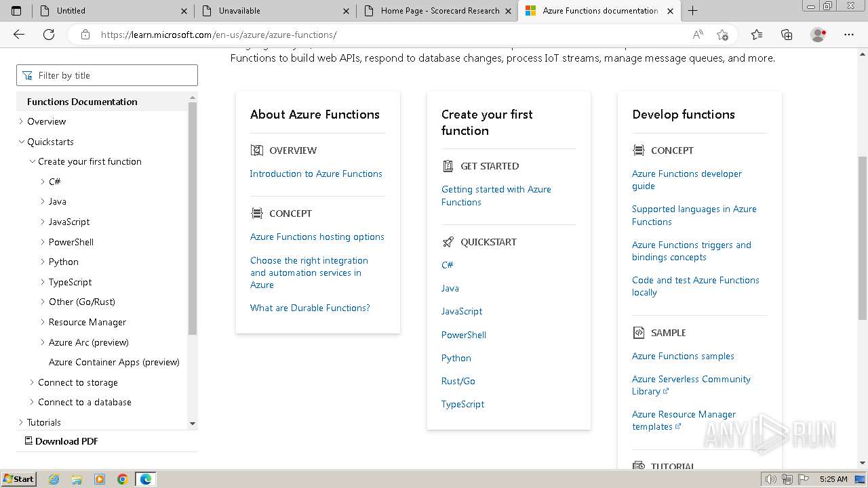Click the browser back arrow

[x=19, y=35]
